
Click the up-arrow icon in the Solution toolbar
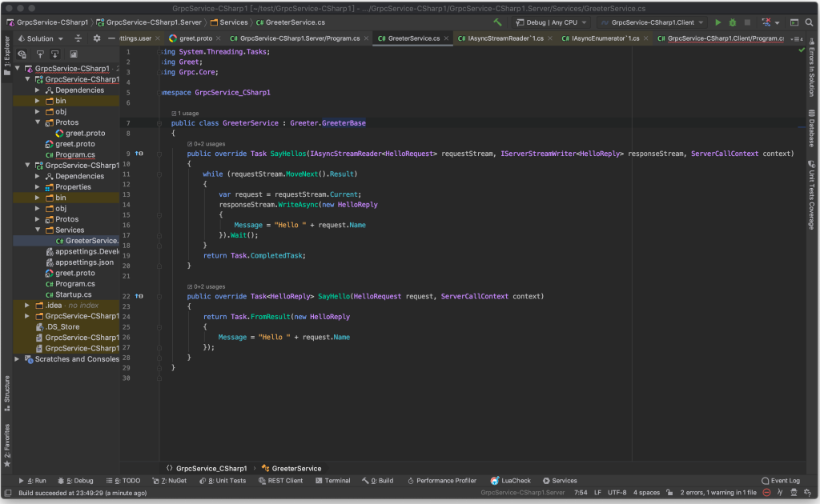tap(40, 54)
